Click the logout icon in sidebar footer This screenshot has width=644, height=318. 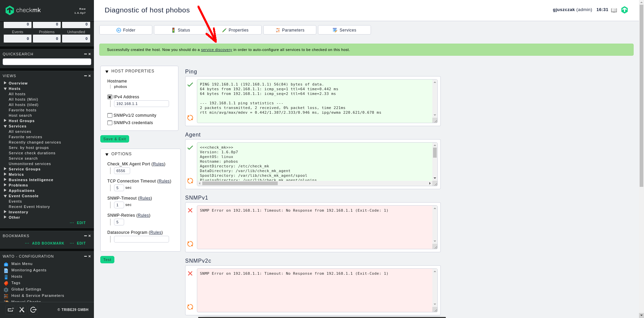coord(33,310)
